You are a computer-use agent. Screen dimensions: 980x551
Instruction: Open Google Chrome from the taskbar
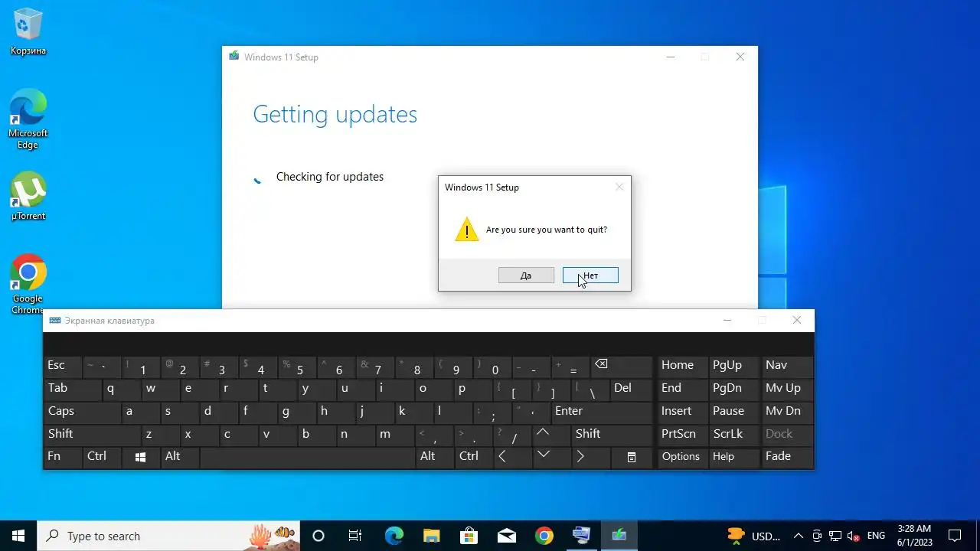[x=544, y=536]
